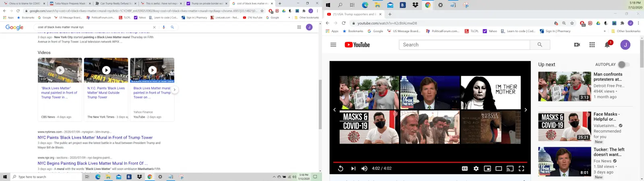
Task: Open YouTube hamburger guide menu
Action: [333, 45]
